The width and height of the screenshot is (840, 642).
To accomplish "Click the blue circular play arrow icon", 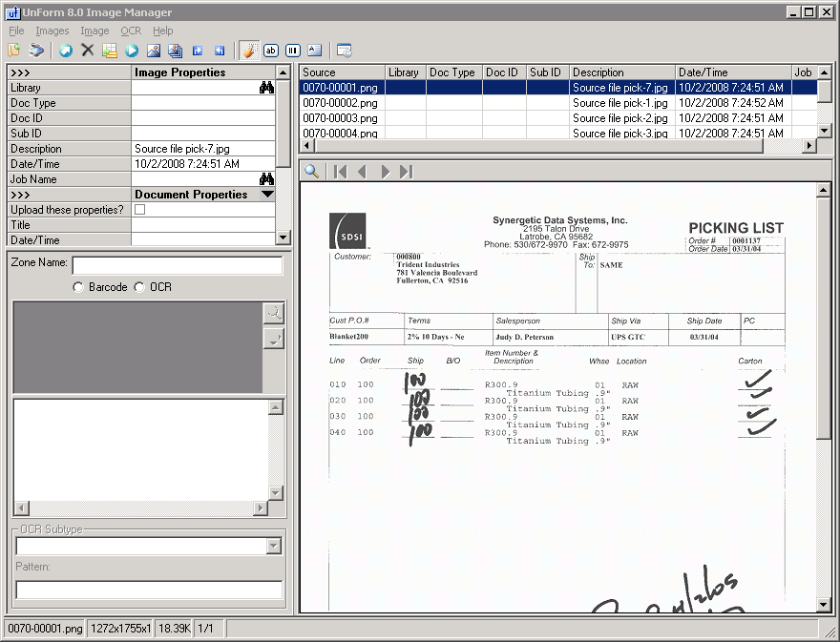I will click(x=132, y=51).
